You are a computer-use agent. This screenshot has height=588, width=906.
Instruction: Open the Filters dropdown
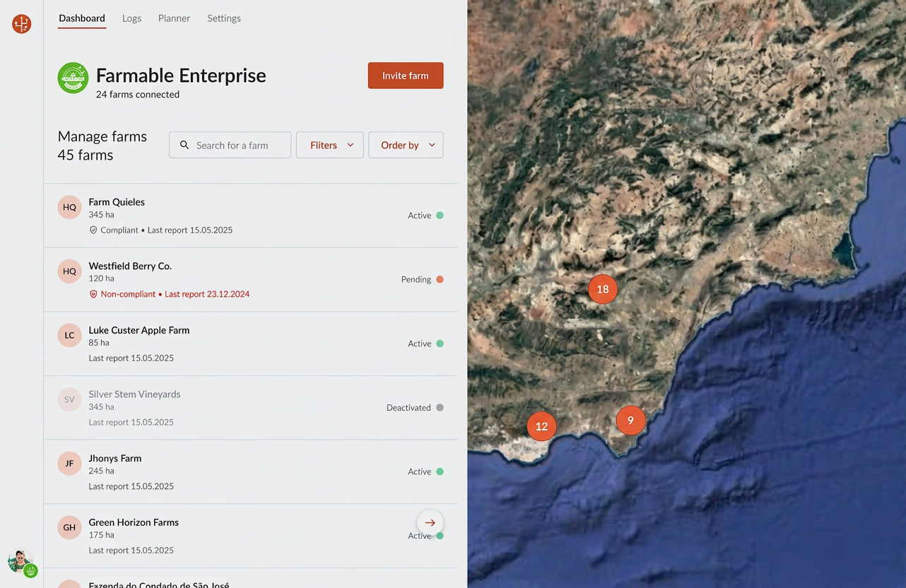pos(329,145)
